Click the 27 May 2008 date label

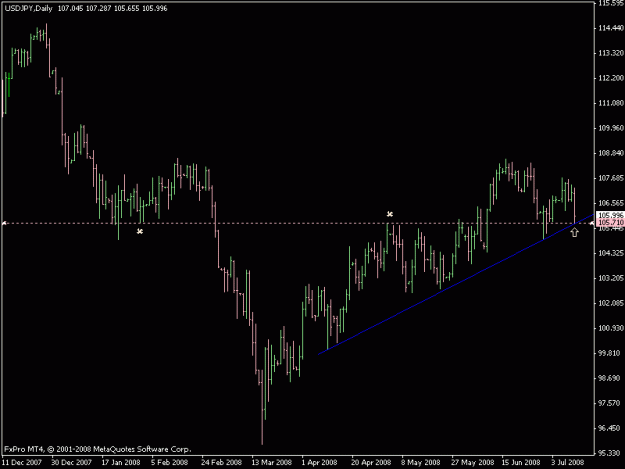point(472,463)
